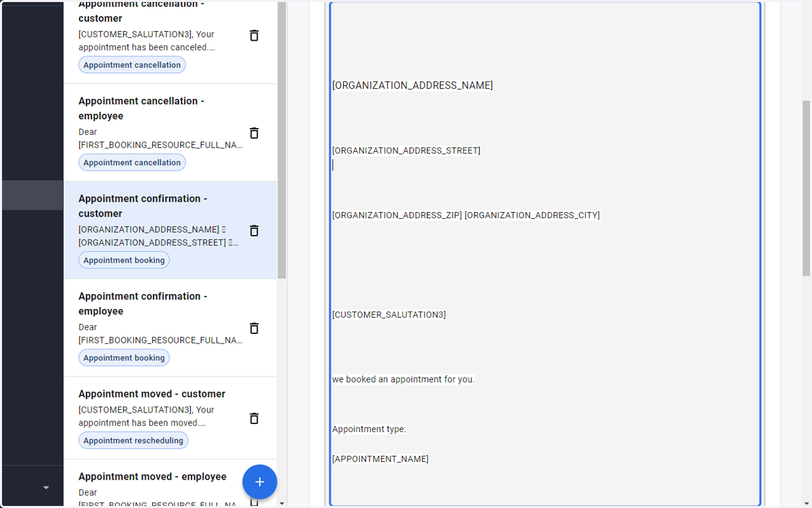Click the scroll-down arrow of template list
This screenshot has height=508, width=812.
(282, 503)
